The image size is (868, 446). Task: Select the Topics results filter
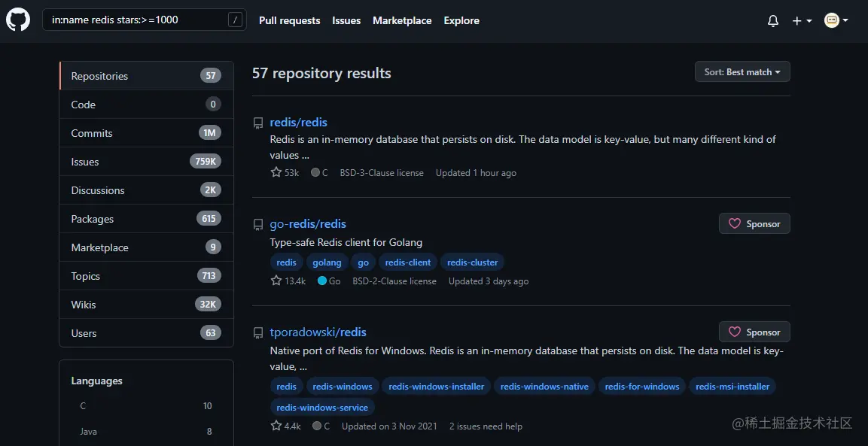tap(146, 275)
